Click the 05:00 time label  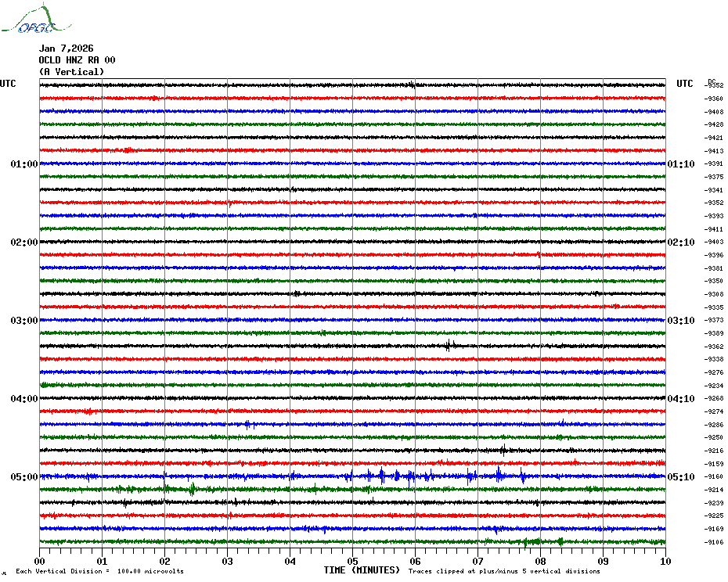[x=24, y=477]
